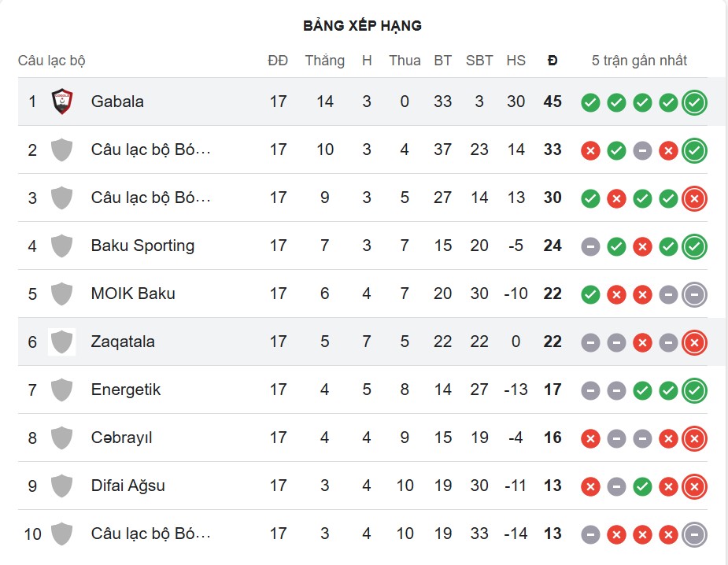Click the Zaqatala team crest
Image resolution: width=728 pixels, height=565 pixels.
tap(61, 342)
